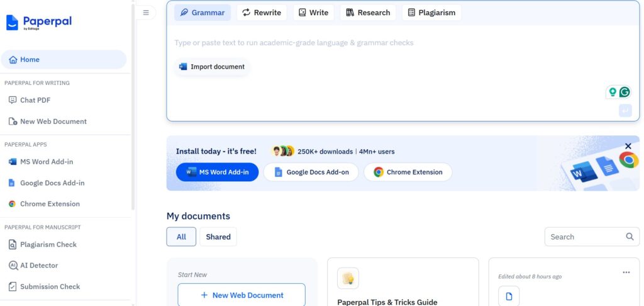Click the submit enter-arrow button
The height and width of the screenshot is (306, 644).
pyautogui.click(x=625, y=110)
